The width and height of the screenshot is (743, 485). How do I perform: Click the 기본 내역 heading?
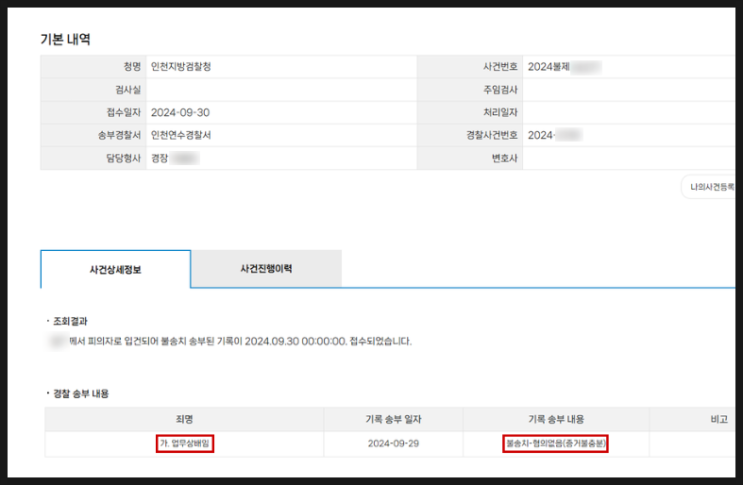65,39
